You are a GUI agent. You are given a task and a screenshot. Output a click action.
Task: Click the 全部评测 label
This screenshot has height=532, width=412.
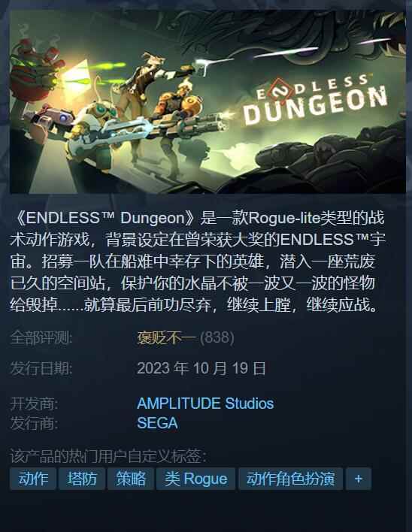[x=41, y=338]
